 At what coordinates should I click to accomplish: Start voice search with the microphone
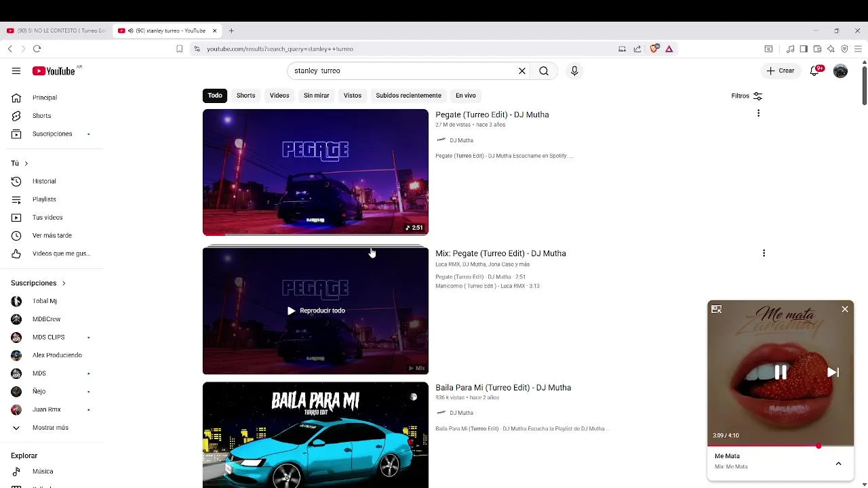[574, 70]
